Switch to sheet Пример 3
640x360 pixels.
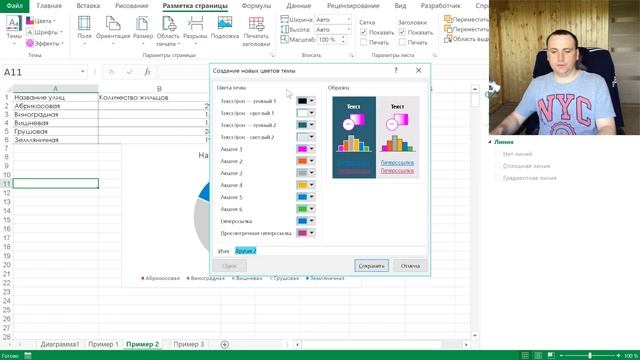189,344
